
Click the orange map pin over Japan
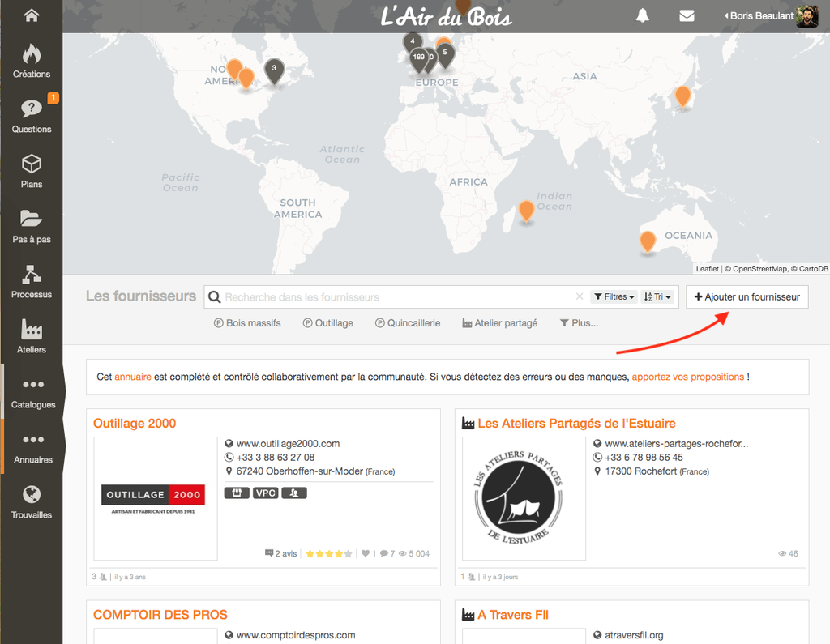pos(682,97)
